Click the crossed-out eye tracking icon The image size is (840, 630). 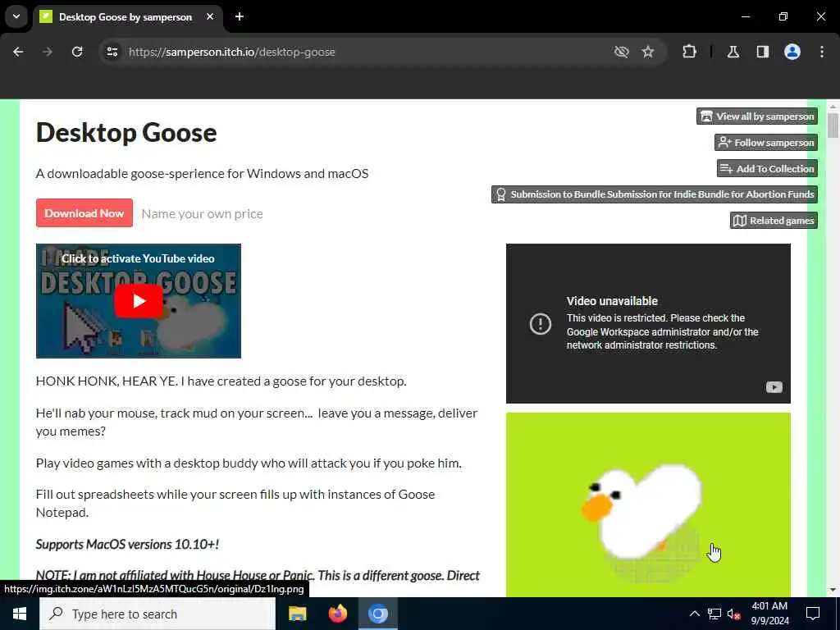pyautogui.click(x=622, y=52)
